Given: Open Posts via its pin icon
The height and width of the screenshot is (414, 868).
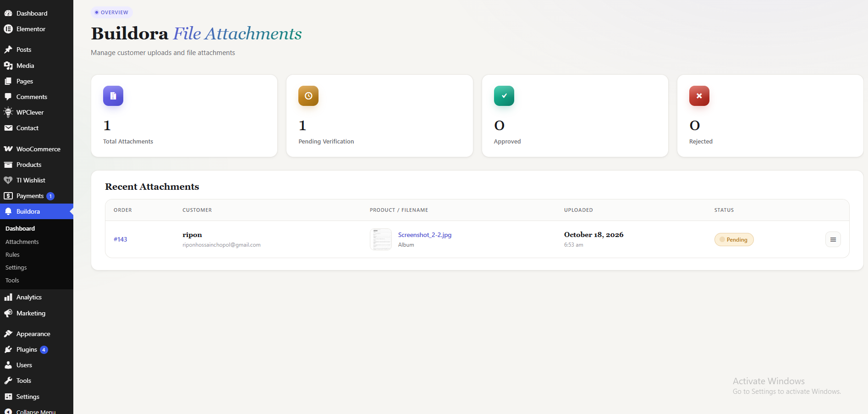Looking at the screenshot, I should click(x=8, y=50).
